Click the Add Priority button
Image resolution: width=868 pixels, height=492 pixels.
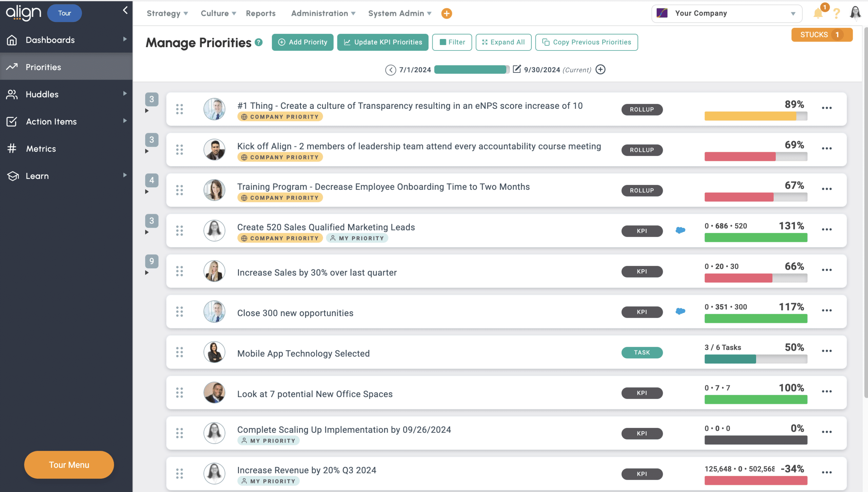[x=302, y=42]
